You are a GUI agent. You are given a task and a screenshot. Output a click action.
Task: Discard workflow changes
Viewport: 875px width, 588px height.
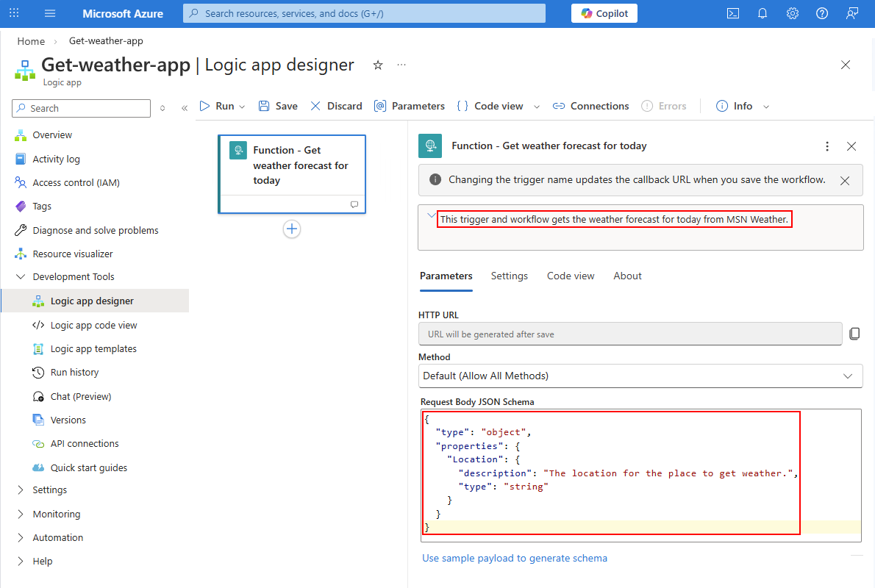[336, 106]
